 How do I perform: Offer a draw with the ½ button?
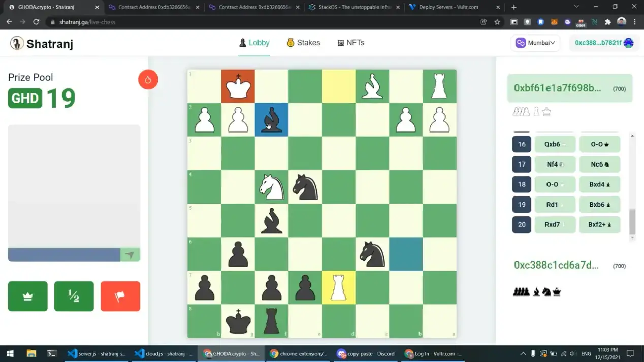(x=74, y=296)
